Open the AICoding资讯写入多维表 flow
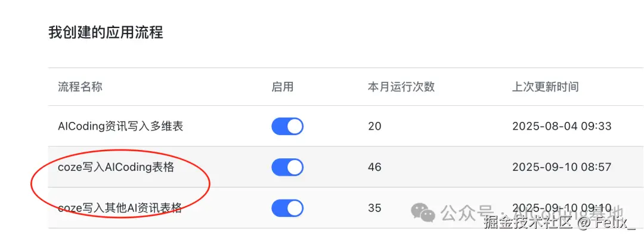Image resolution: width=644 pixels, height=239 pixels. point(120,126)
